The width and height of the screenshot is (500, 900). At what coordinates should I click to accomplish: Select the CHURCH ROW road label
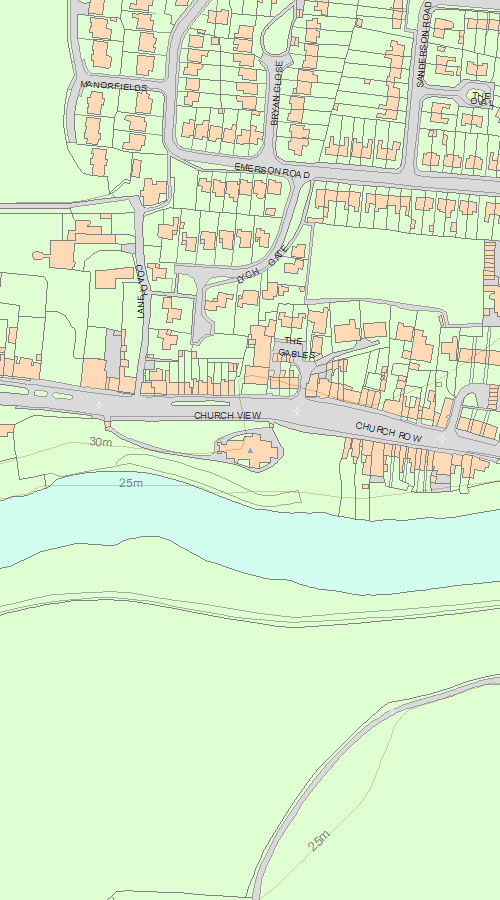(389, 432)
